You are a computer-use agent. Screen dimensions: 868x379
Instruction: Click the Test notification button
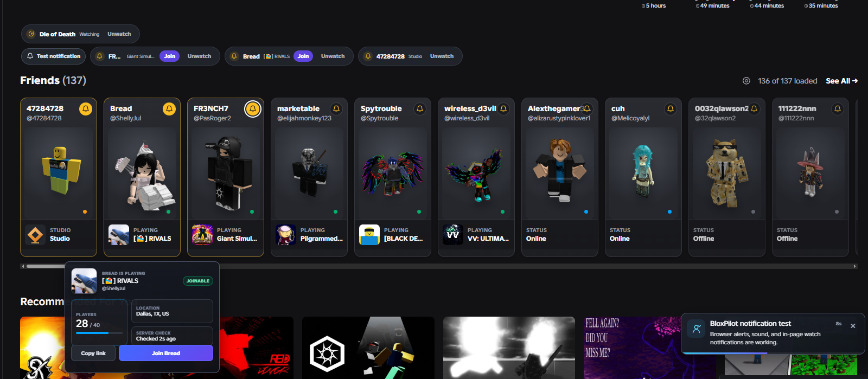[53, 56]
